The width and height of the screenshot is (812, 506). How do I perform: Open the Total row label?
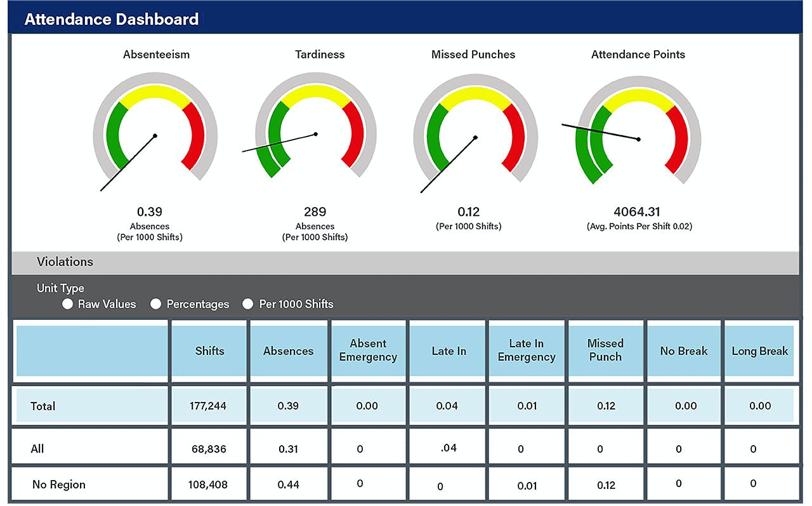pos(43,406)
